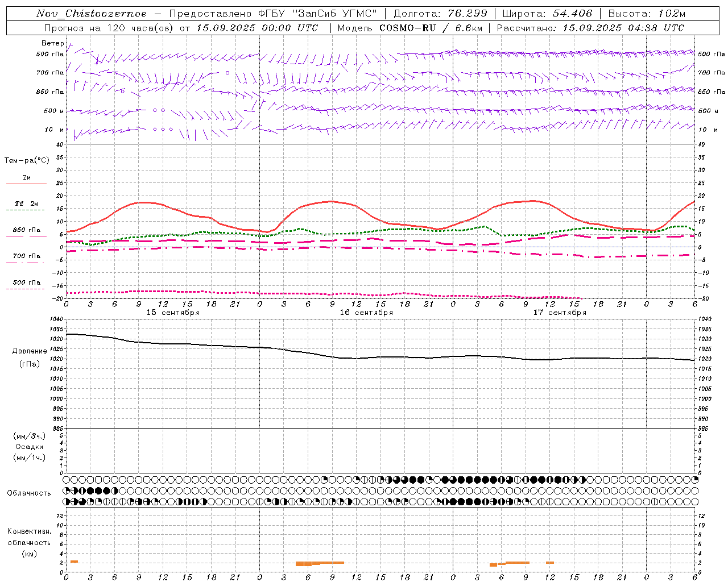
Task: Select the longitude value 76.299
Action: click(x=468, y=14)
